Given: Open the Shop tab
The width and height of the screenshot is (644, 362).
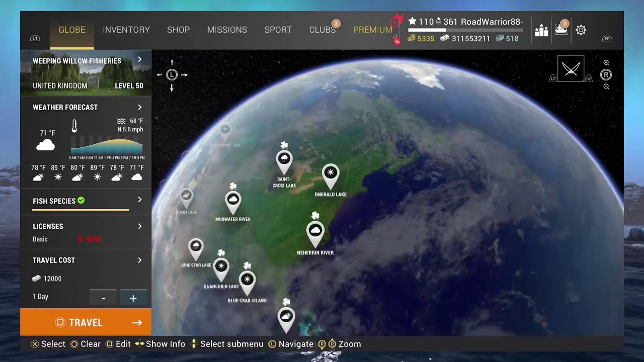Looking at the screenshot, I should [x=179, y=30].
